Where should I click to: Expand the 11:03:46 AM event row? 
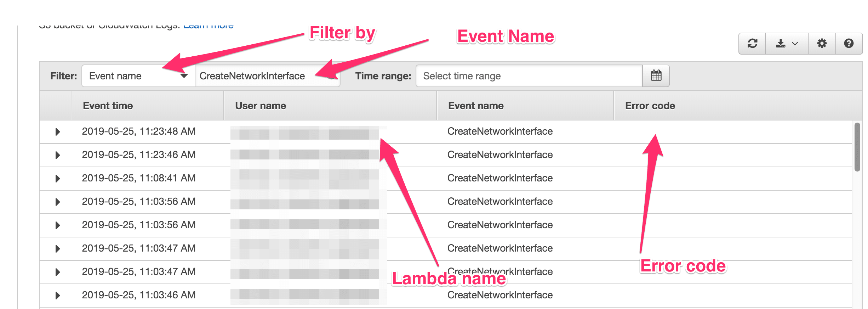pyautogui.click(x=58, y=296)
